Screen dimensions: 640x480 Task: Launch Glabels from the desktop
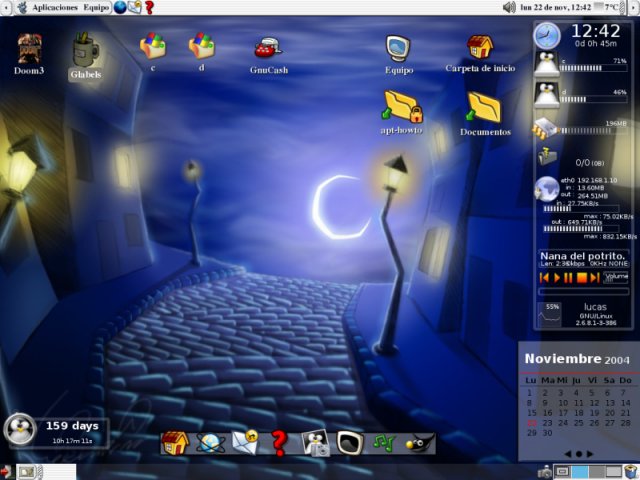coord(85,50)
